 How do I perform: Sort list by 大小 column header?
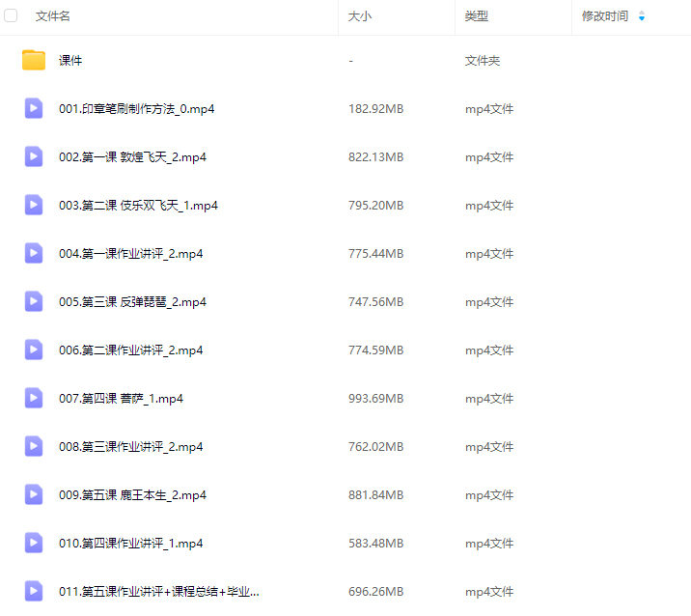[360, 16]
